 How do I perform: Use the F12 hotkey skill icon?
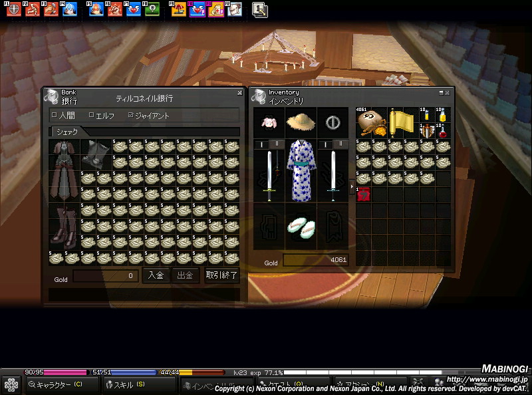pyautogui.click(x=235, y=9)
